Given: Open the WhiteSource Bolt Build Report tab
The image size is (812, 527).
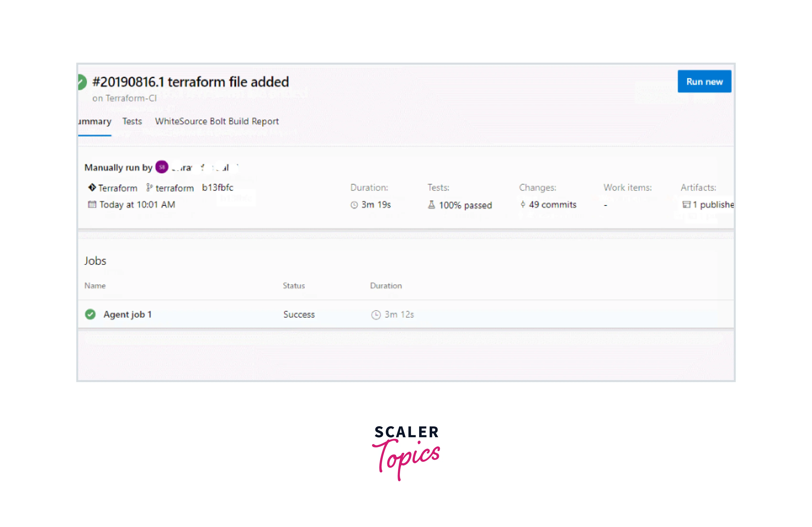Looking at the screenshot, I should point(217,122).
